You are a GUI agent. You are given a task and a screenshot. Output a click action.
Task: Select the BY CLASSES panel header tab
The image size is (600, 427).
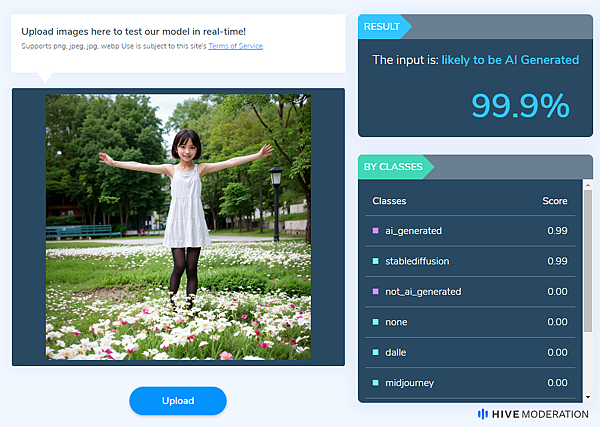396,167
